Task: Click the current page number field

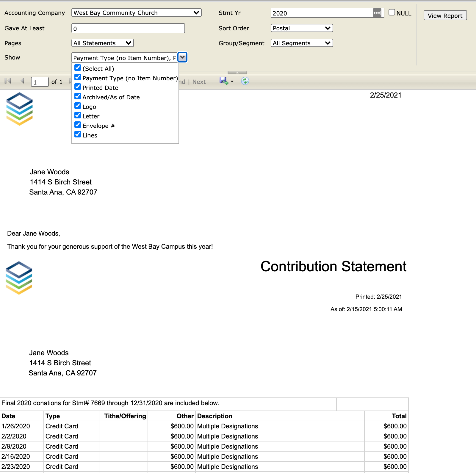Action: tap(40, 82)
